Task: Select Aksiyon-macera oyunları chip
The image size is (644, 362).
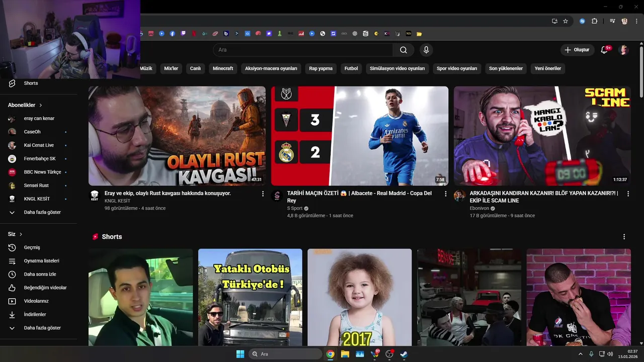Action: pos(271,68)
